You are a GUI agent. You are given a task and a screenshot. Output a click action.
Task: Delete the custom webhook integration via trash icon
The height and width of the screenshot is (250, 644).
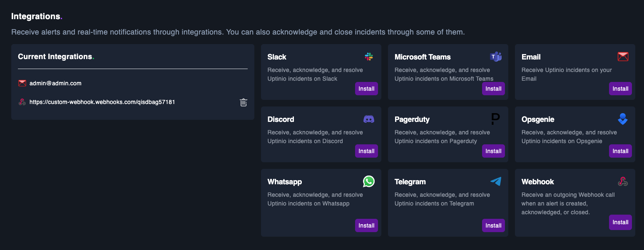pyautogui.click(x=244, y=102)
